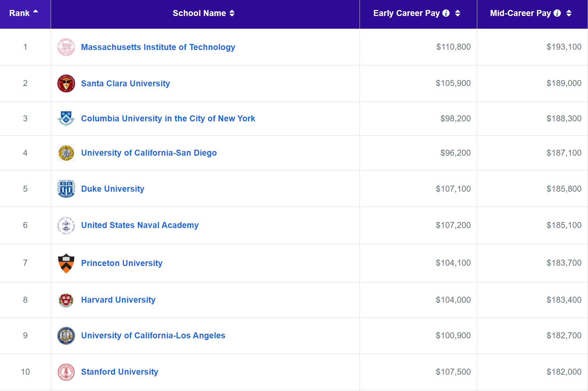
Task: Click the Massachusetts Institute of Technology seal logo
Action: click(66, 47)
